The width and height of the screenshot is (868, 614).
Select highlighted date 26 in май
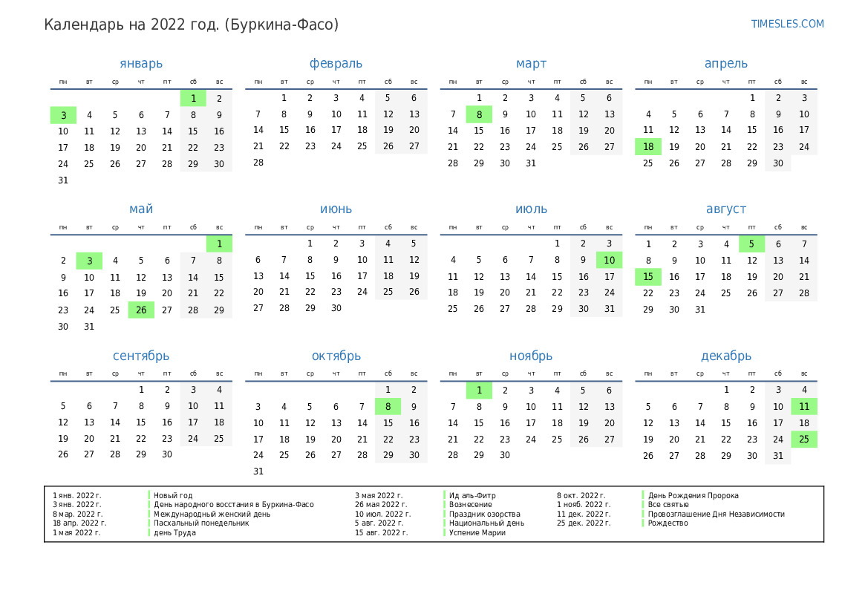[x=141, y=310]
